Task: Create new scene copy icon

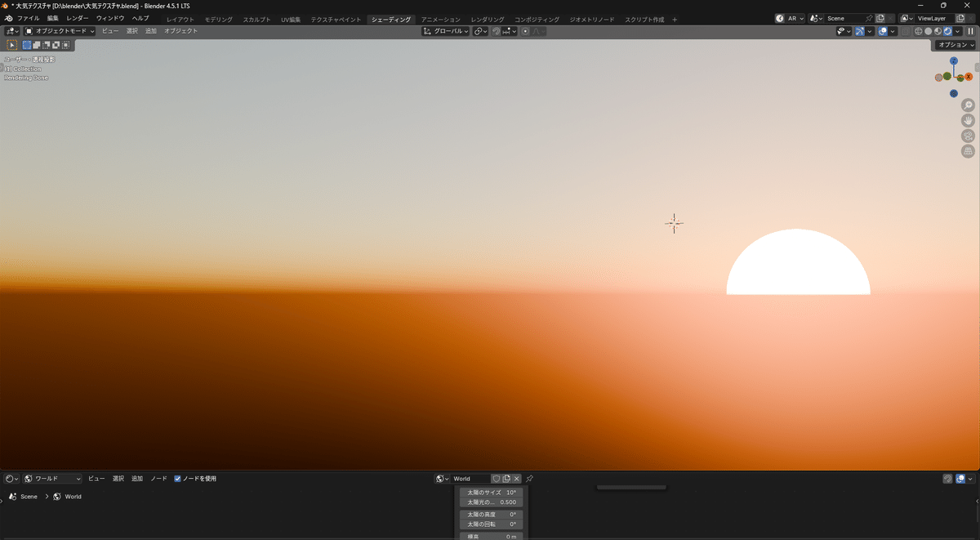Action: [880, 18]
